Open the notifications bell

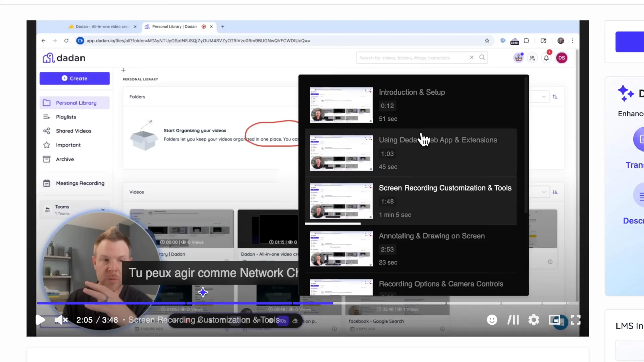pos(546,58)
